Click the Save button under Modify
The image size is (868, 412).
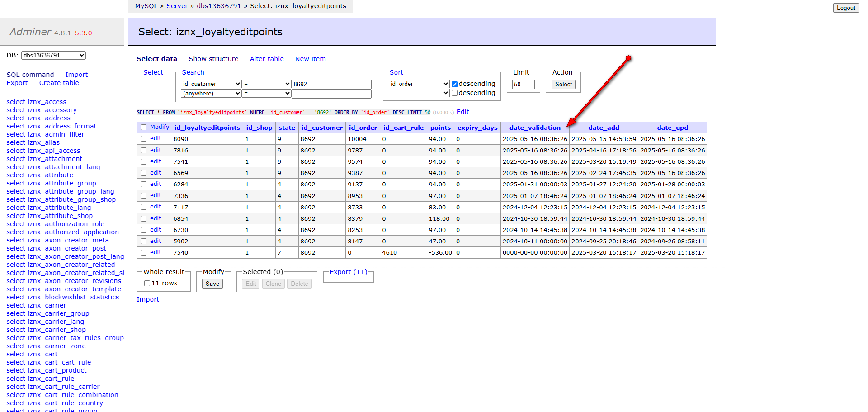click(x=212, y=284)
